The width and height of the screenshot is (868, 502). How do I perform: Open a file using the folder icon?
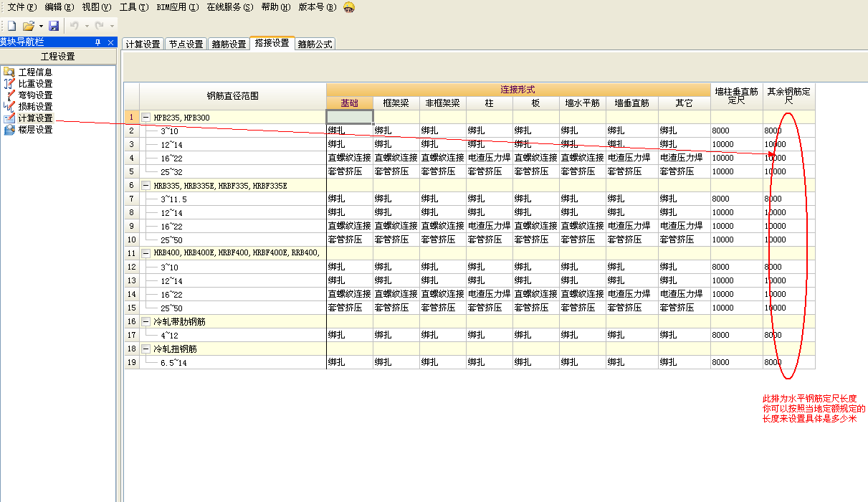(29, 26)
